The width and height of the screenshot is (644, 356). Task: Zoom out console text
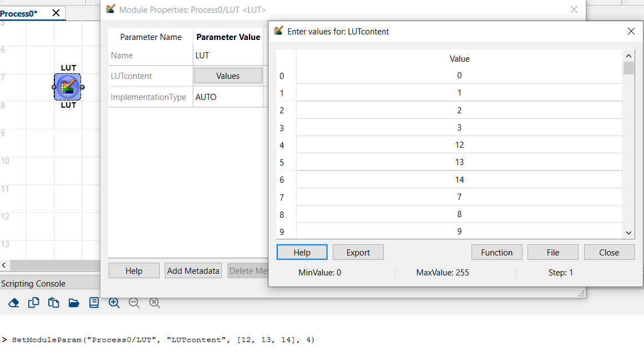point(134,303)
